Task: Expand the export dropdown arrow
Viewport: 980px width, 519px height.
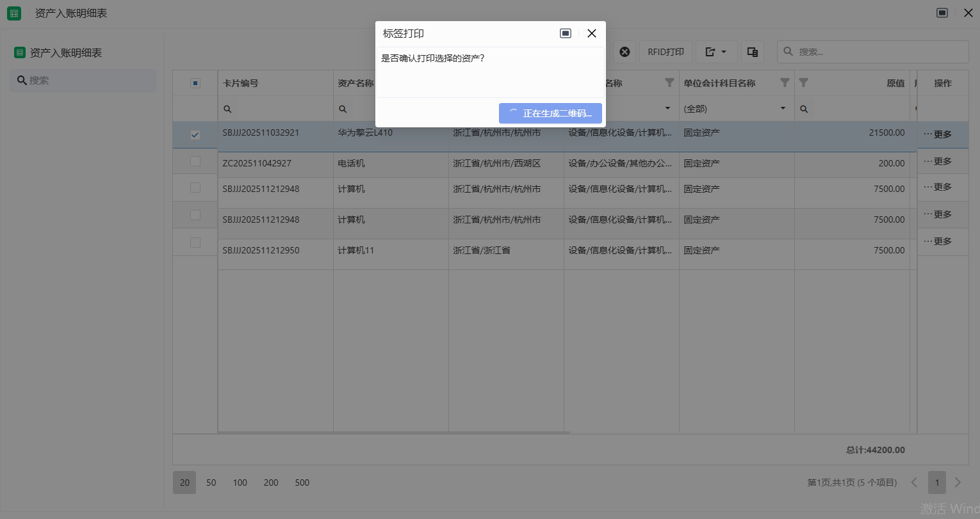Action: pyautogui.click(x=724, y=52)
